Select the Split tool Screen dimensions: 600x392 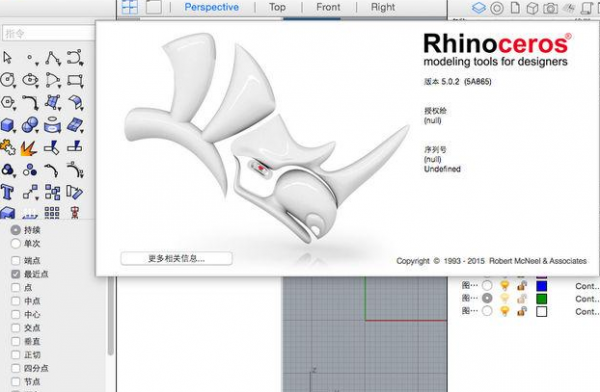coord(75,147)
